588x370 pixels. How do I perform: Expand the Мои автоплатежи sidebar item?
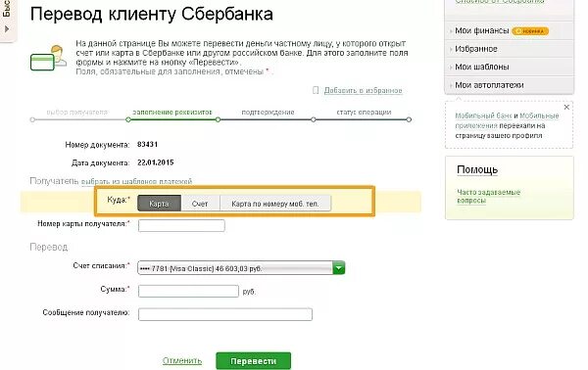tap(489, 85)
